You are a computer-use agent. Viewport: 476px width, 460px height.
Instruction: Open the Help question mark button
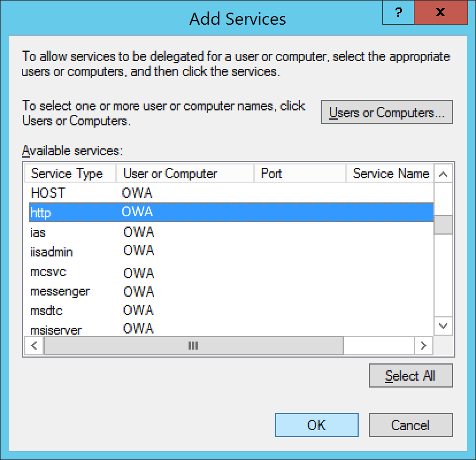[x=398, y=12]
